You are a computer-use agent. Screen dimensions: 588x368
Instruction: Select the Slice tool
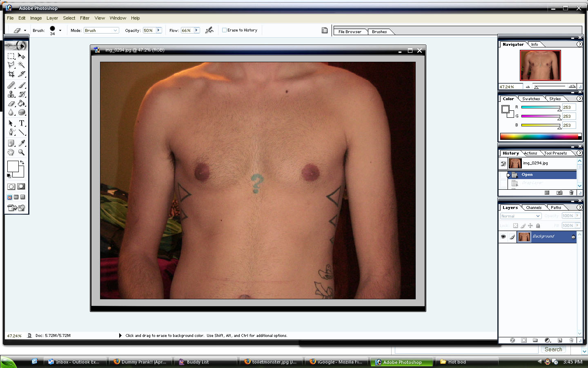[22, 74]
